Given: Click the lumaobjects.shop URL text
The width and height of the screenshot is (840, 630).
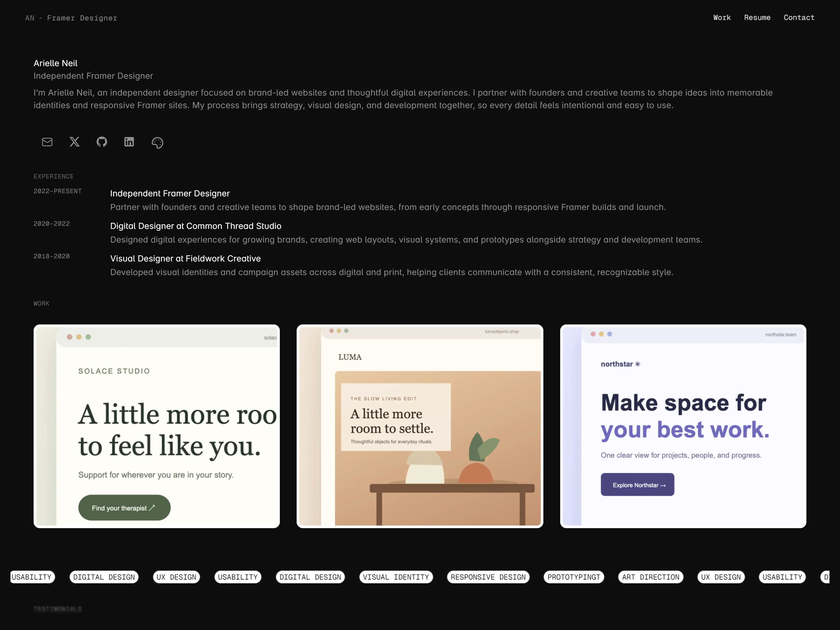Looking at the screenshot, I should 502,332.
